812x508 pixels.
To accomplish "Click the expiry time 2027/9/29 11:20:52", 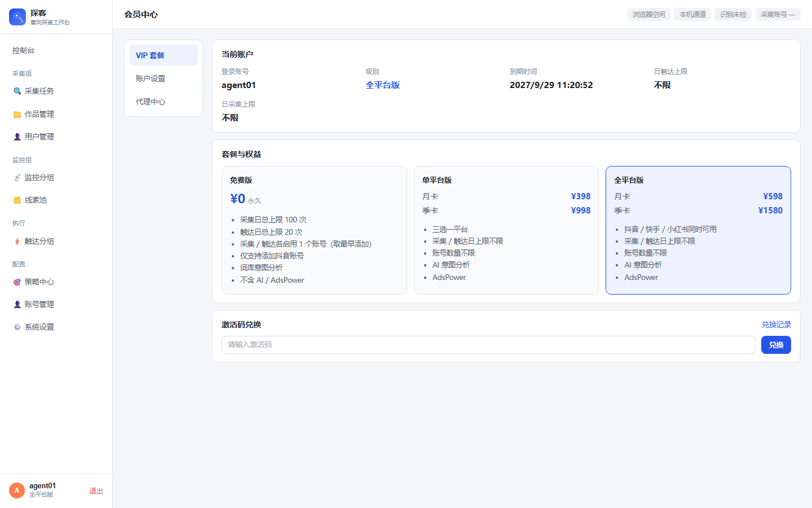I will [x=551, y=85].
